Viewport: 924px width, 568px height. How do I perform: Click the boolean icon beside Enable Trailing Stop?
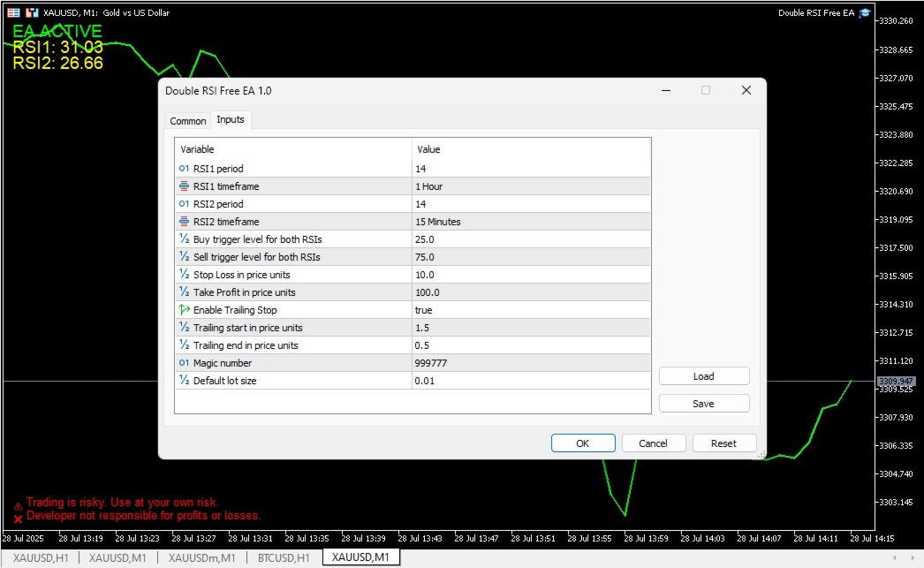click(x=184, y=310)
